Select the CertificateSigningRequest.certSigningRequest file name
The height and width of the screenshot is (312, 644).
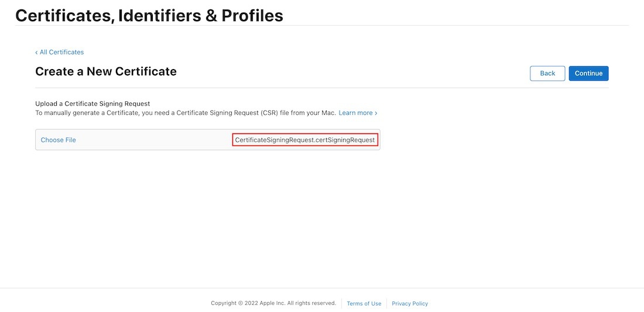(304, 140)
